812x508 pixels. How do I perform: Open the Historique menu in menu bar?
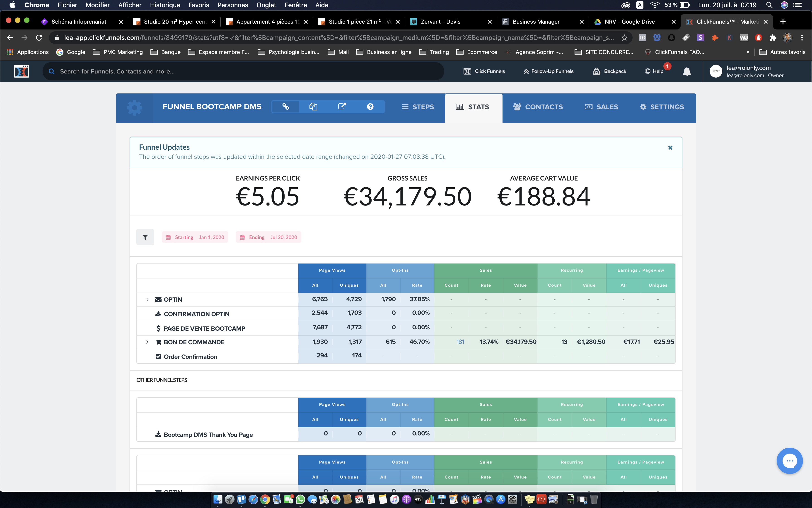pos(165,5)
